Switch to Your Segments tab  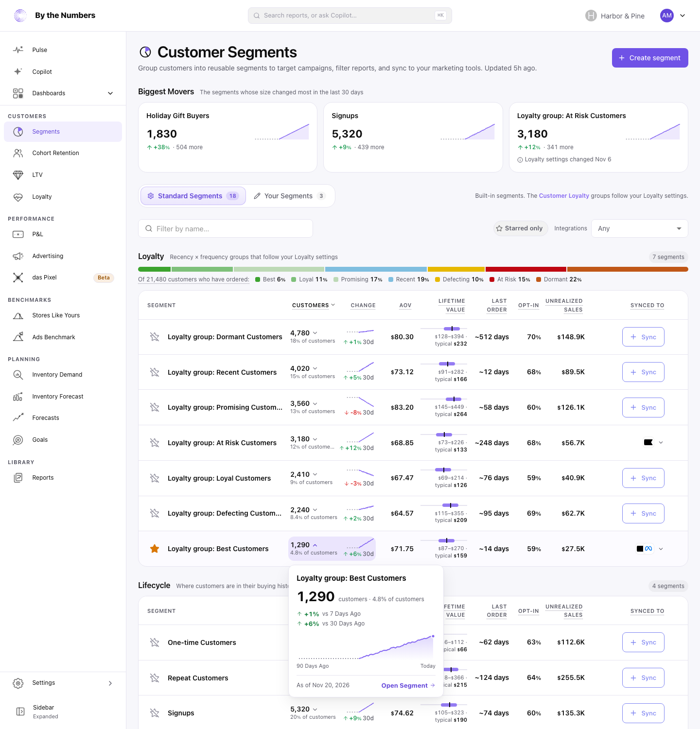coord(289,196)
